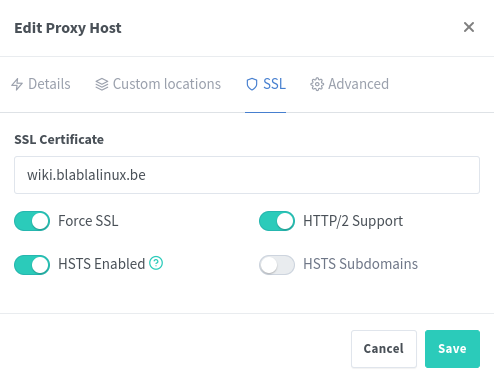Click the lightning bolt icon beside Details
Viewport: 494px width, 382px height.
(x=17, y=84)
